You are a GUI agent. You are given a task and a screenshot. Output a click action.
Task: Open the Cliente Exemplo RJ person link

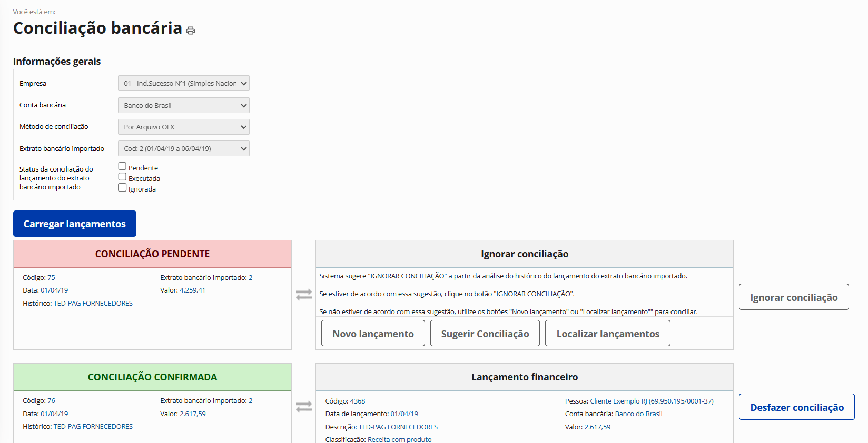[x=652, y=401]
